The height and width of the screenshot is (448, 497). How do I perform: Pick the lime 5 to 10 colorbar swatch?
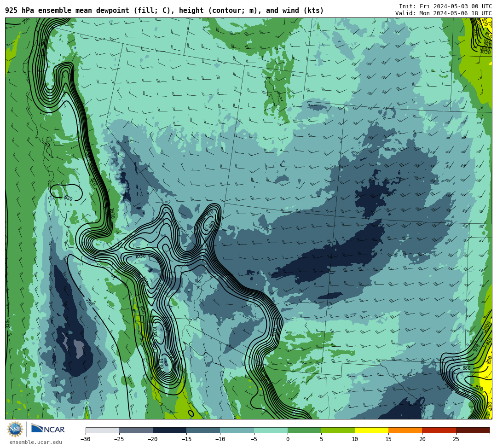[338, 430]
